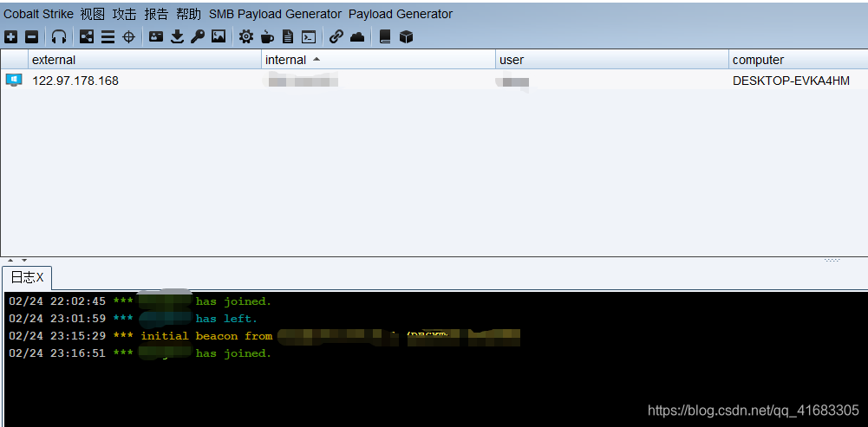
Task: Click the 23:16:51 has joined log entry
Action: [x=140, y=353]
